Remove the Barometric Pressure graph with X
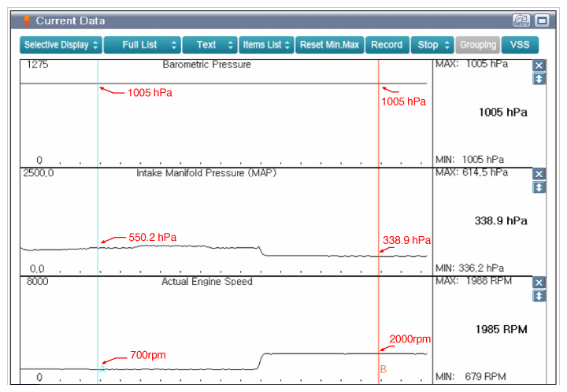567x392 pixels. point(539,66)
